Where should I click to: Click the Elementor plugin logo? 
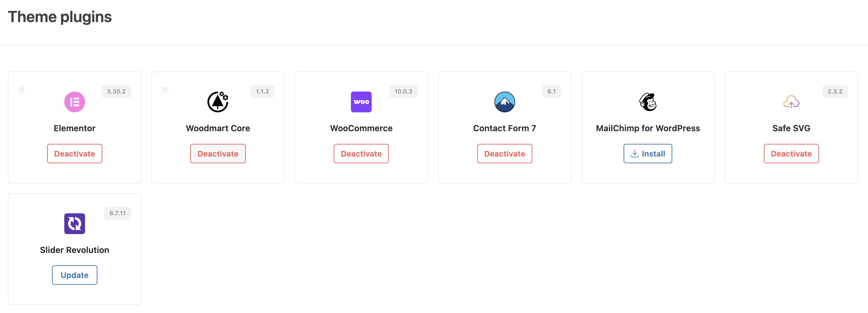pyautogui.click(x=74, y=102)
